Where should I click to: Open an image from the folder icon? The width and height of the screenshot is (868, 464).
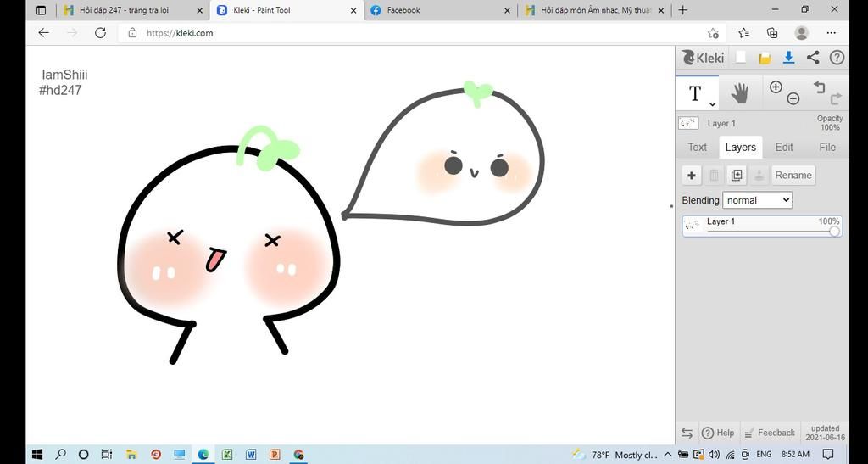click(x=765, y=58)
